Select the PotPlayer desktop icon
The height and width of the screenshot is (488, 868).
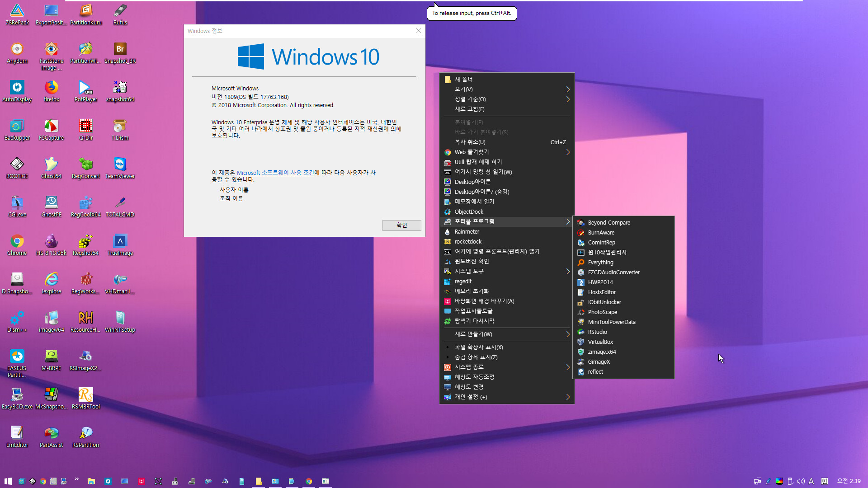86,91
